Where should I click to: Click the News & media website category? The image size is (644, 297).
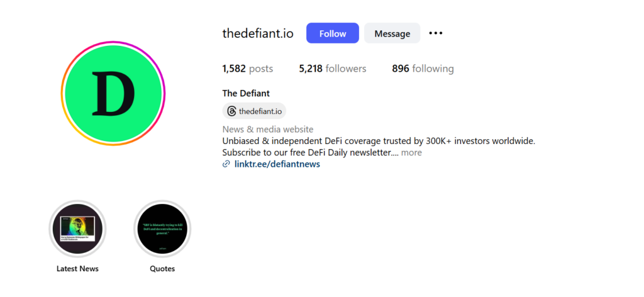[268, 130]
